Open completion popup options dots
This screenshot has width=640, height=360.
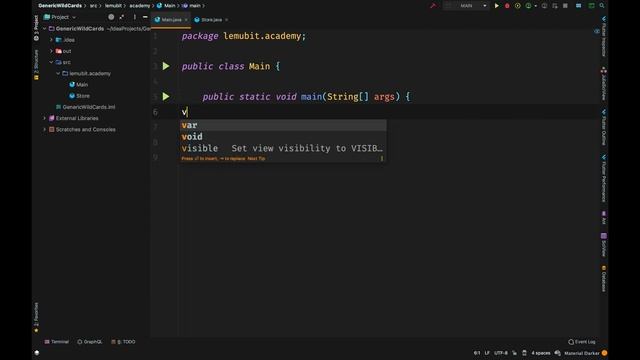(x=382, y=158)
